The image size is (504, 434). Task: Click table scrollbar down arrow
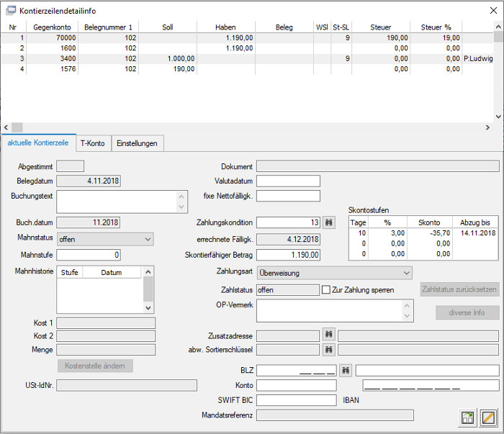pyautogui.click(x=498, y=117)
